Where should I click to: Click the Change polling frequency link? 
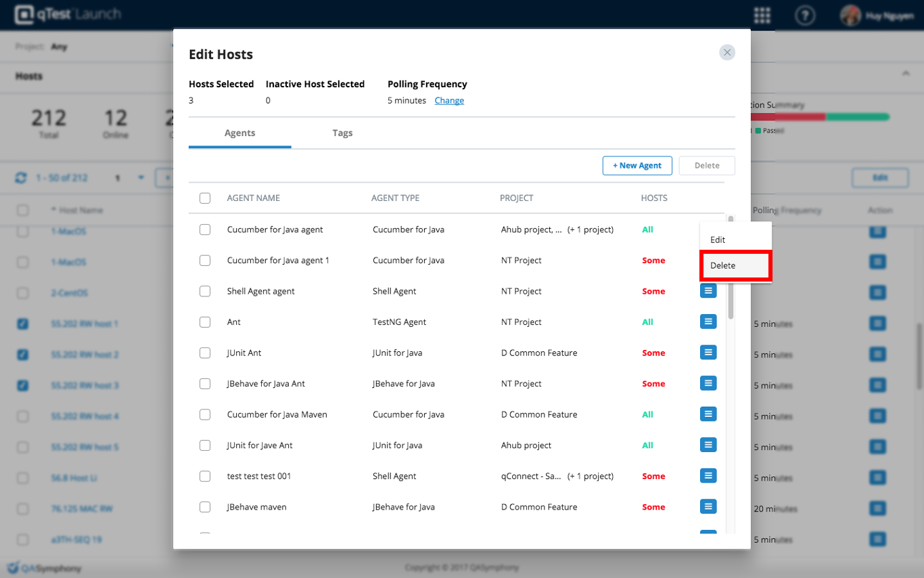449,101
